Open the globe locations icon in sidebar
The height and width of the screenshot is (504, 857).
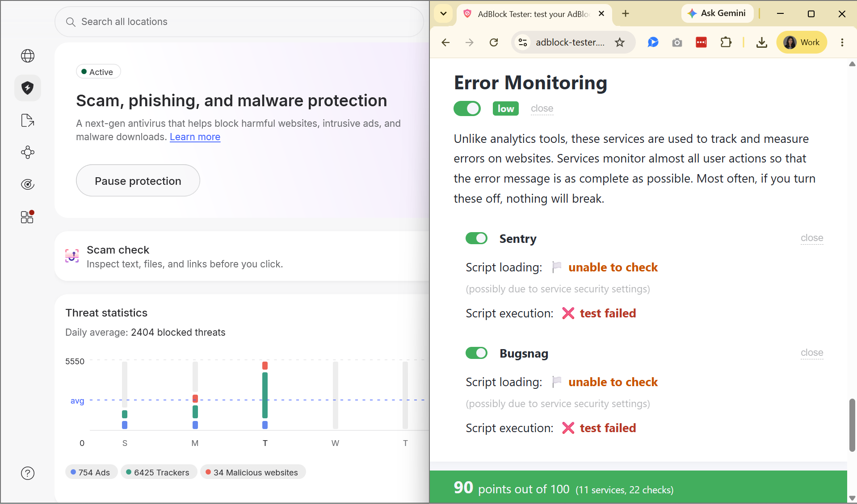(28, 56)
